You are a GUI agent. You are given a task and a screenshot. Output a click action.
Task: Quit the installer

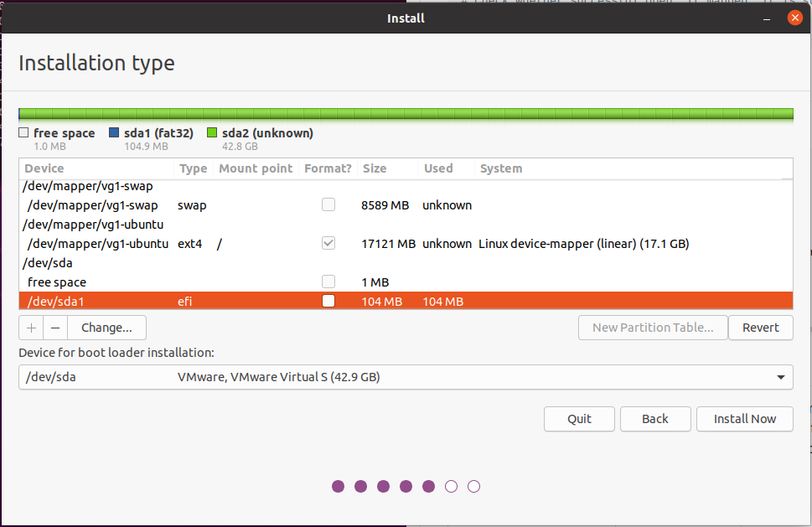tap(579, 419)
